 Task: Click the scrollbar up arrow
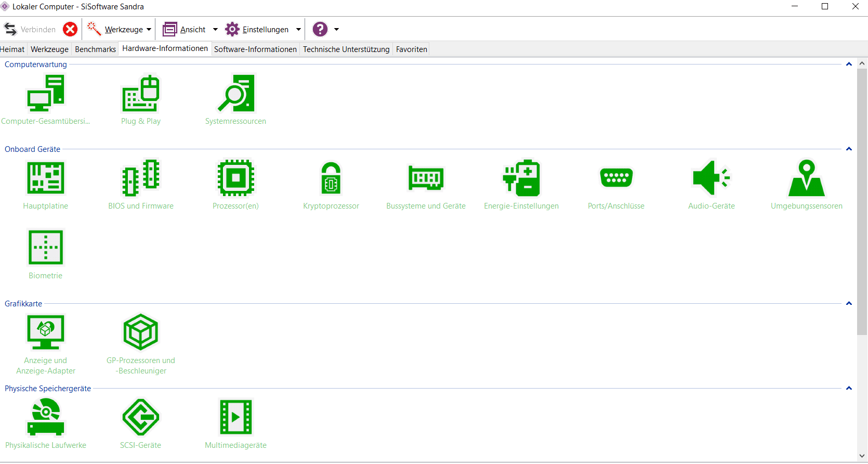[862, 63]
